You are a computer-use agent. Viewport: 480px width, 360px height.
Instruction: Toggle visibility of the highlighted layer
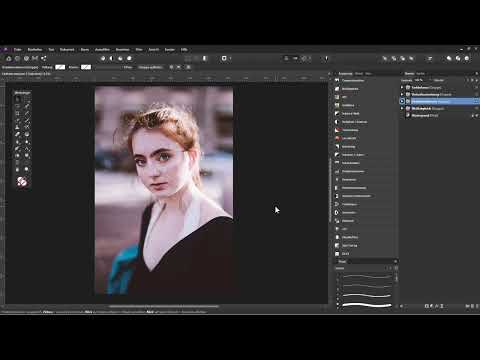point(477,101)
